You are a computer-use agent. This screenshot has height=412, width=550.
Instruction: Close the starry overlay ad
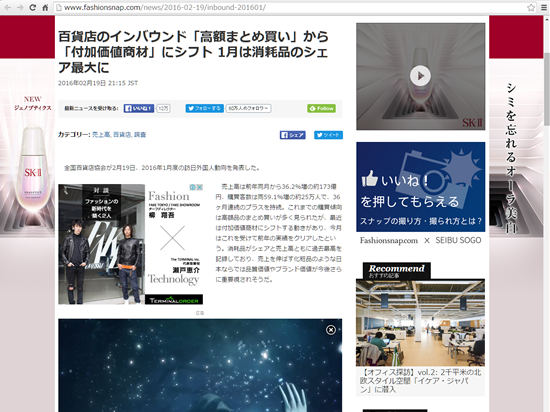coord(331,330)
